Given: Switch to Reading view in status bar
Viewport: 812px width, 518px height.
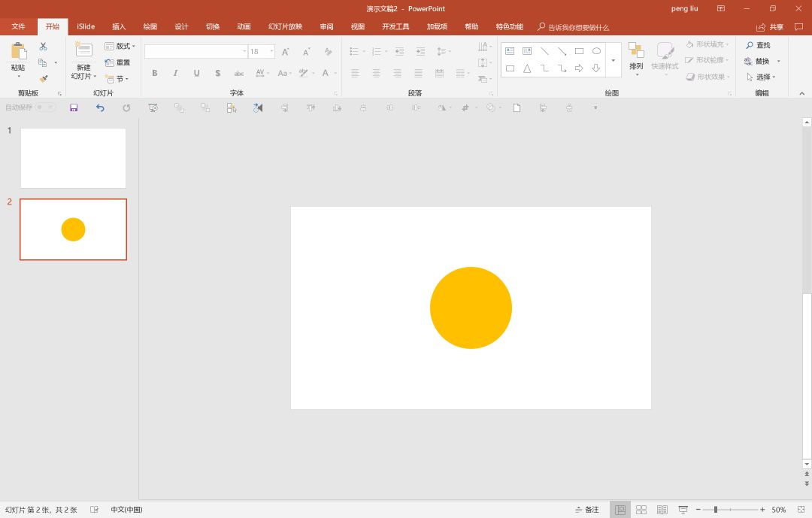Looking at the screenshot, I should pos(662,510).
